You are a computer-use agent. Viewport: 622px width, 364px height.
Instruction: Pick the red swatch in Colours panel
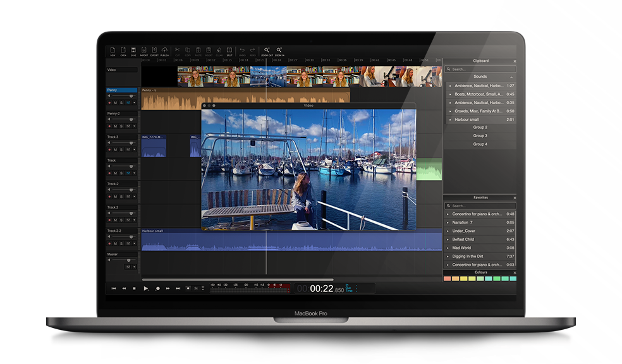[x=447, y=279]
